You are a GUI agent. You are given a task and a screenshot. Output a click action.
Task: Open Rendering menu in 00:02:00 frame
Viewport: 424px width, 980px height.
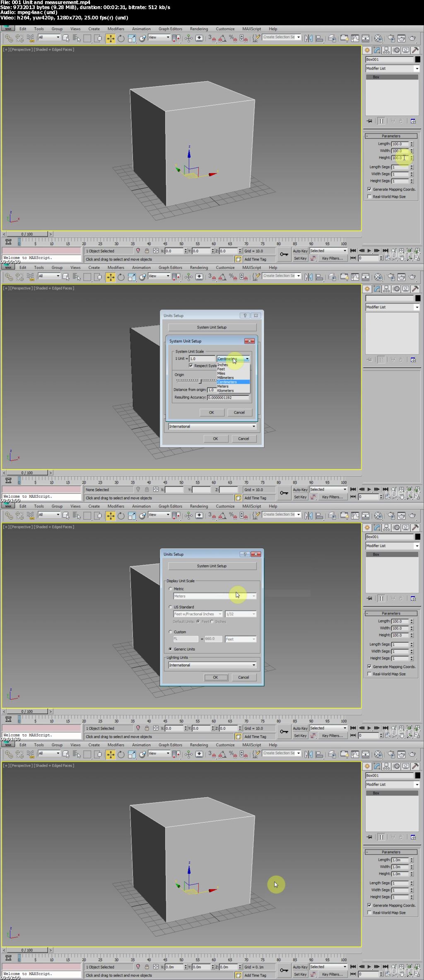[199, 745]
